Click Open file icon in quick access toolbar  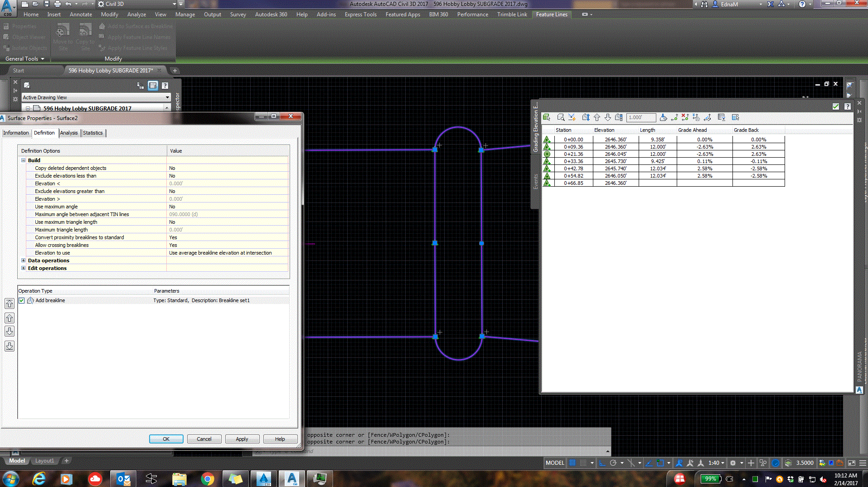[35, 4]
